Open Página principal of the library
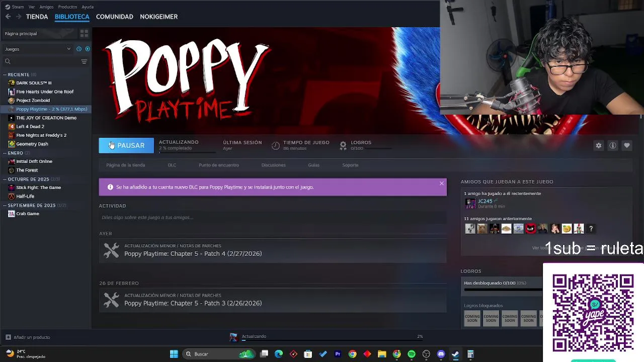The image size is (644, 362). 39,34
